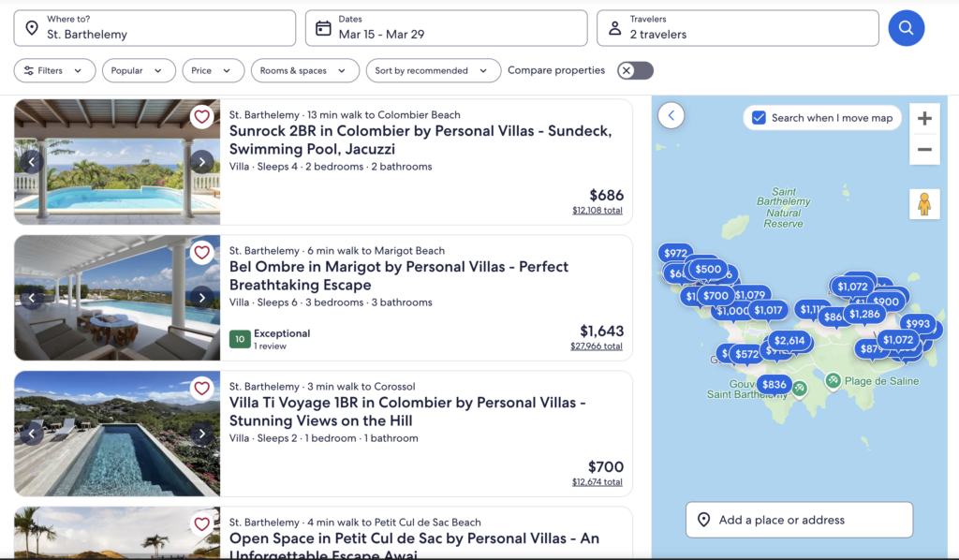The width and height of the screenshot is (959, 560).
Task: Open the Dates field Mar 15 - Mar 29
Action: pyautogui.click(x=447, y=28)
